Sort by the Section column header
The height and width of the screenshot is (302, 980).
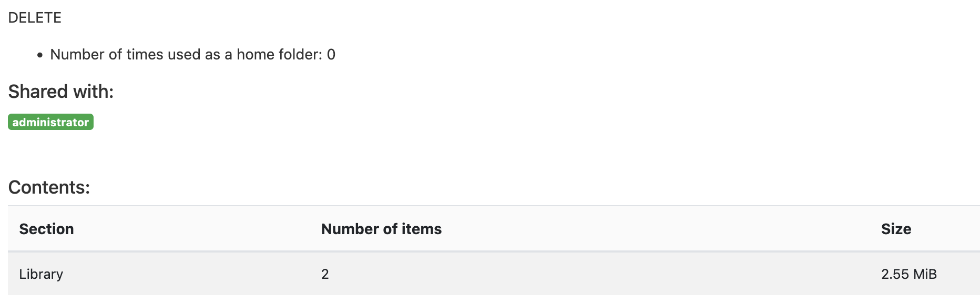click(x=46, y=229)
